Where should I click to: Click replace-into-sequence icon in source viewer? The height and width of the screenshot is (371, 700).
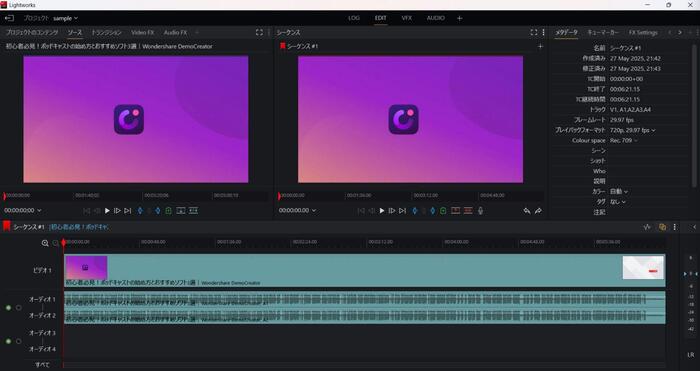click(x=193, y=211)
